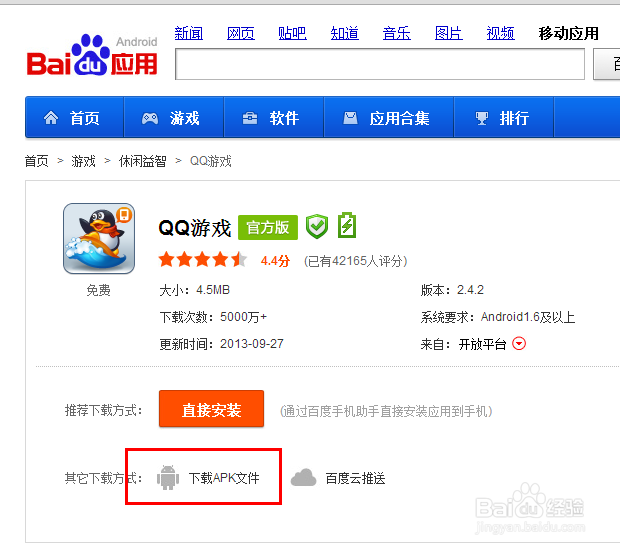Expand the red arrow next to 开放平台
Viewport: 620px width, 549px height.
[519, 343]
